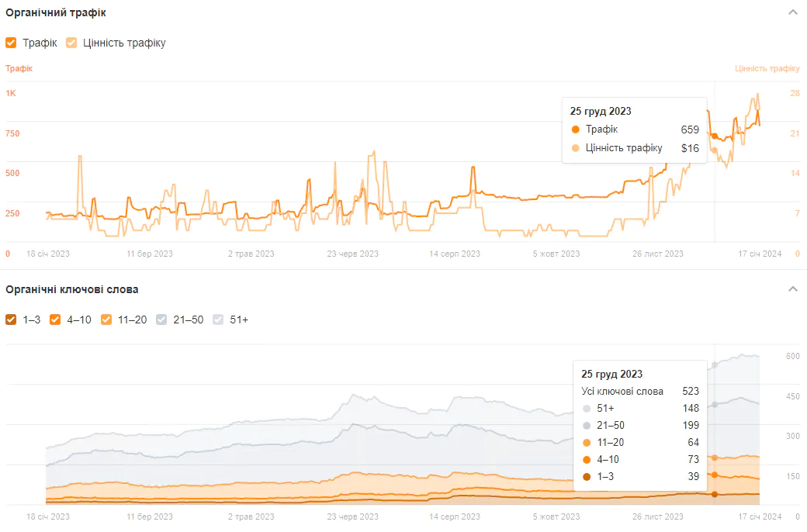Click the right Цінність трафіку axis label

[x=767, y=68]
